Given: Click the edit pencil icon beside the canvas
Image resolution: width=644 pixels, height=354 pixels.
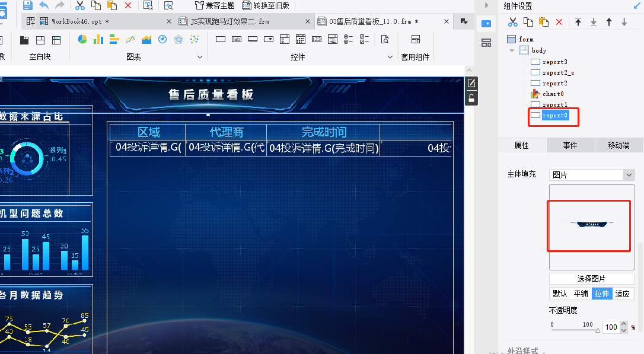Looking at the screenshot, I should (471, 84).
